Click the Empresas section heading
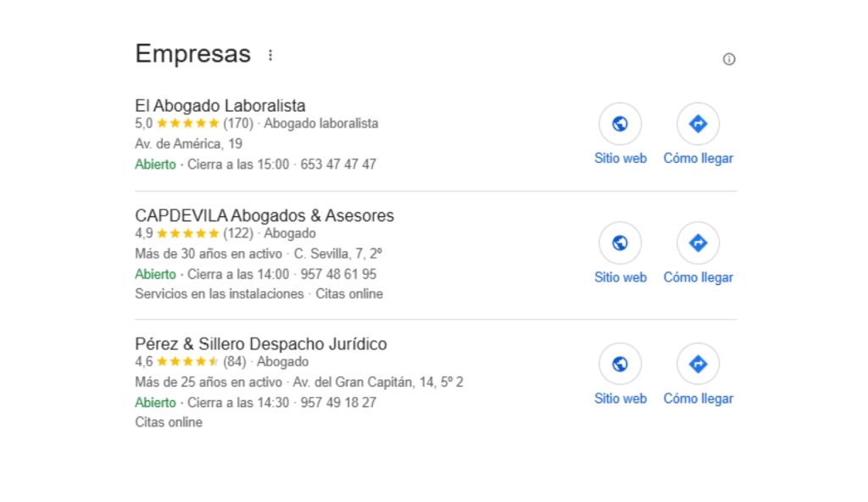 pyautogui.click(x=193, y=54)
